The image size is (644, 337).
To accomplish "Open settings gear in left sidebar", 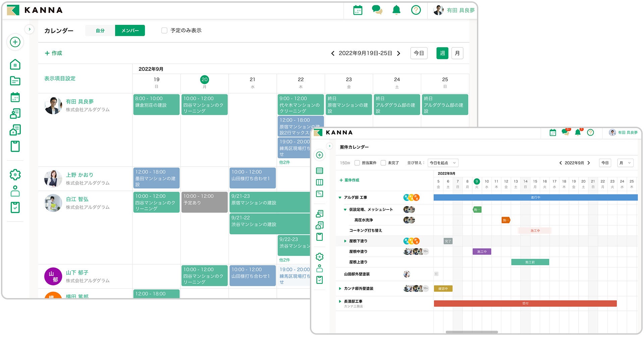I will tap(15, 175).
